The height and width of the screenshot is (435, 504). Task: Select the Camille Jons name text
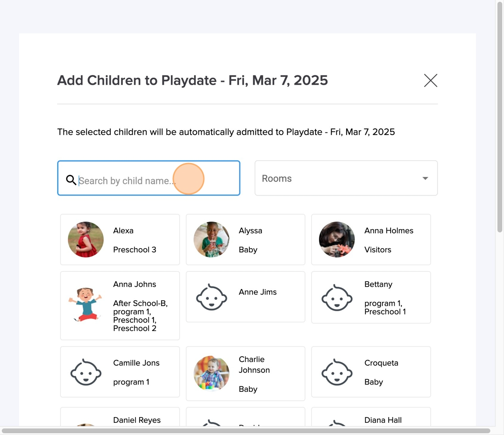point(136,363)
